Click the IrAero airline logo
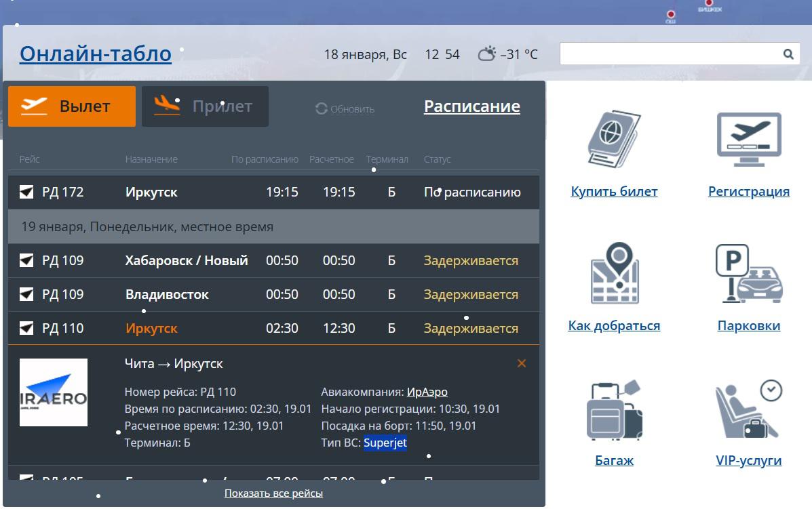The width and height of the screenshot is (812, 509). coord(54,392)
